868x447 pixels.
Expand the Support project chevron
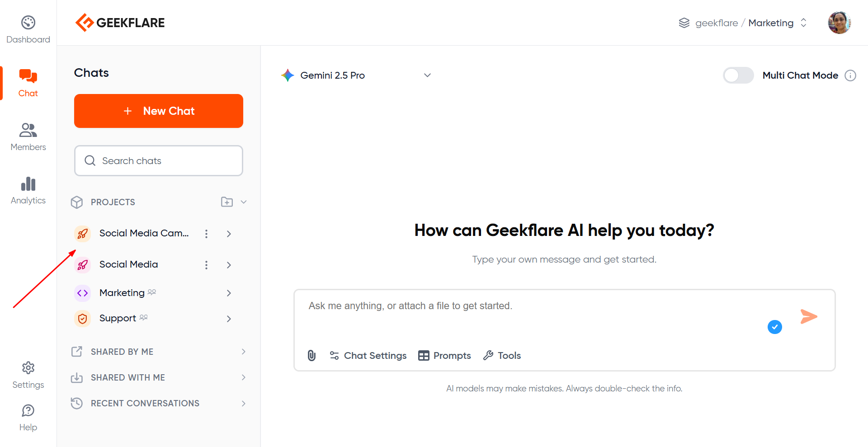pos(229,319)
